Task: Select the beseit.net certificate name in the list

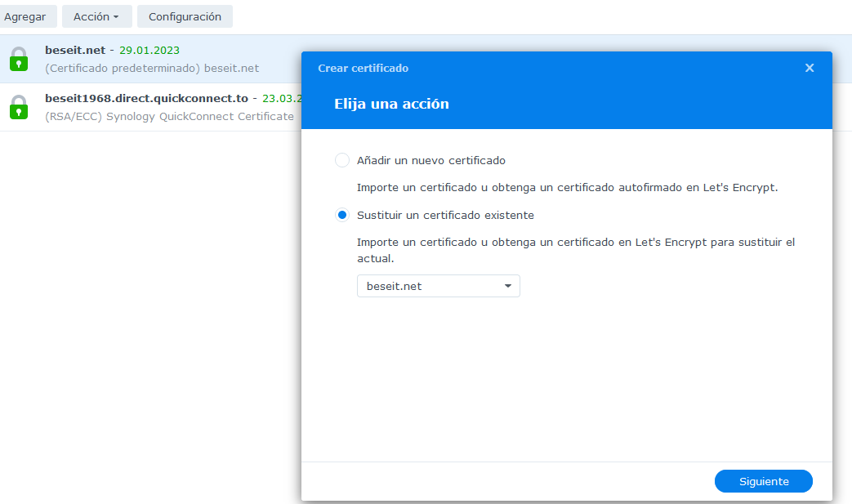Action: [x=75, y=50]
